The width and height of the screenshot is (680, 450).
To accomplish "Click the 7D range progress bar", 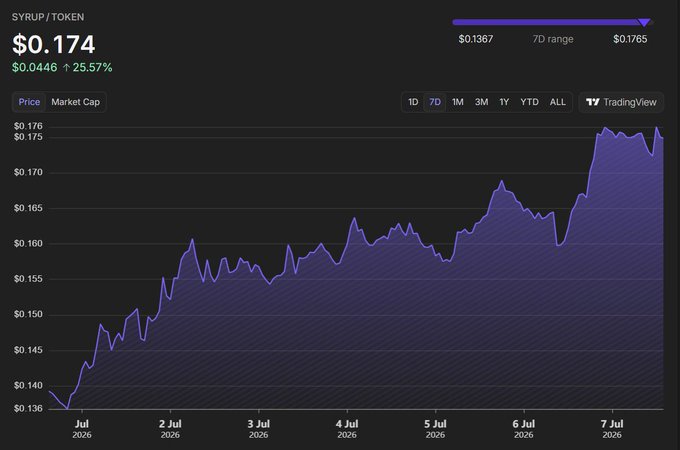I will (552, 22).
